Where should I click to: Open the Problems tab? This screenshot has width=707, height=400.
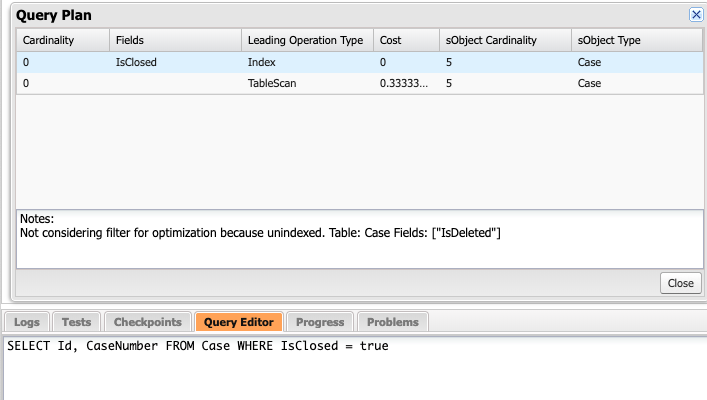click(393, 322)
